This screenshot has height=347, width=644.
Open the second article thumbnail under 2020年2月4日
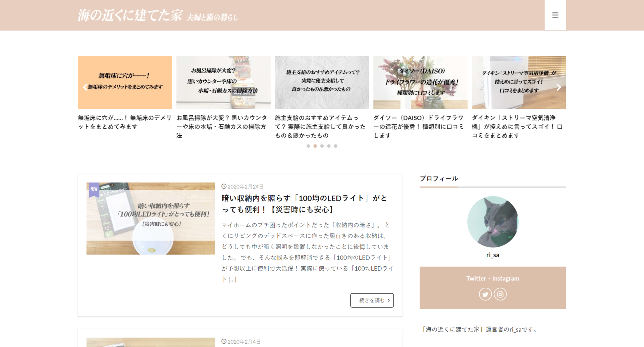[151, 342]
